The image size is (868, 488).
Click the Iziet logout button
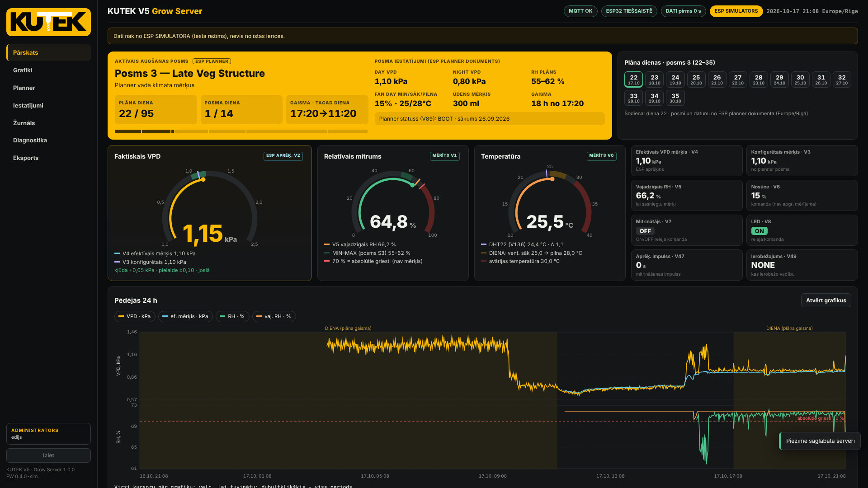48,455
